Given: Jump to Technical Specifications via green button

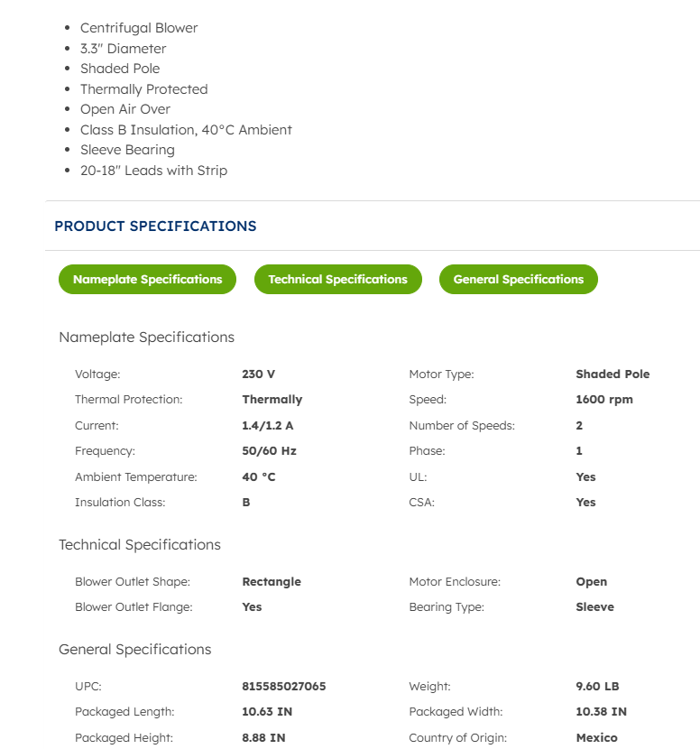Looking at the screenshot, I should (337, 280).
